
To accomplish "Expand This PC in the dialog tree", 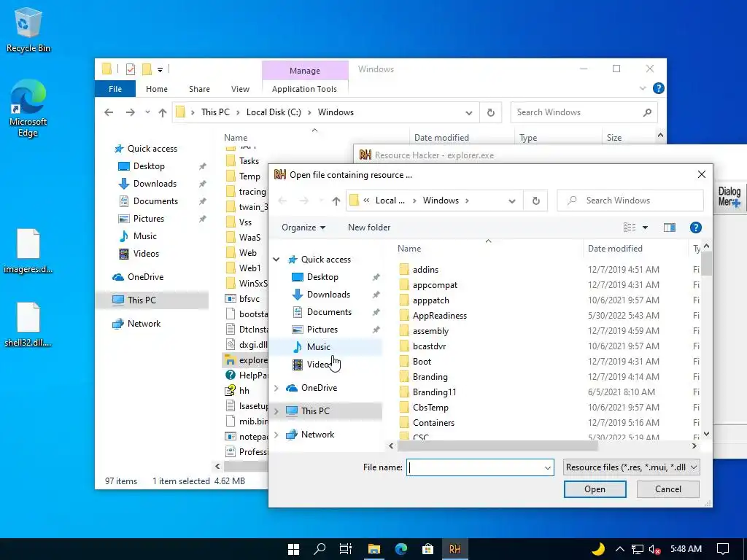I will [276, 411].
